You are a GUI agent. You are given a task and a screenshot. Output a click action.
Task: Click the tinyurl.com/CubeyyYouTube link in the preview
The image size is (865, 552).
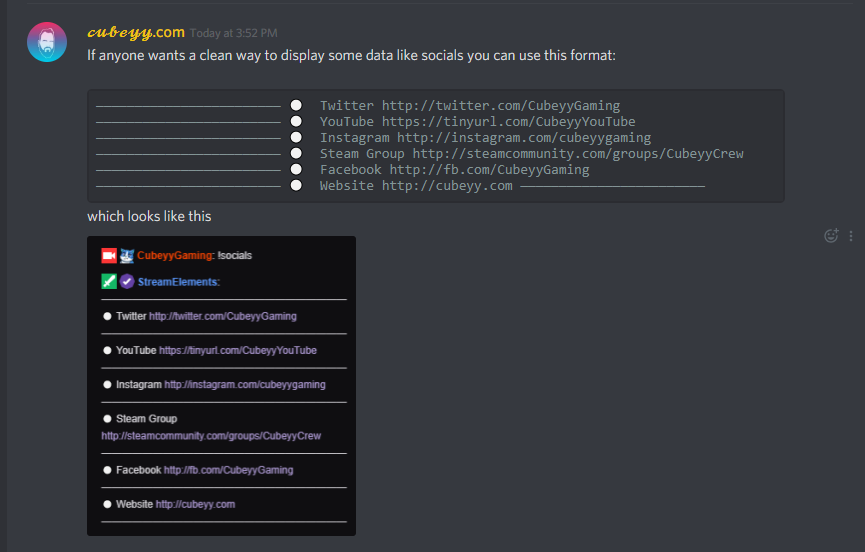pyautogui.click(x=238, y=350)
